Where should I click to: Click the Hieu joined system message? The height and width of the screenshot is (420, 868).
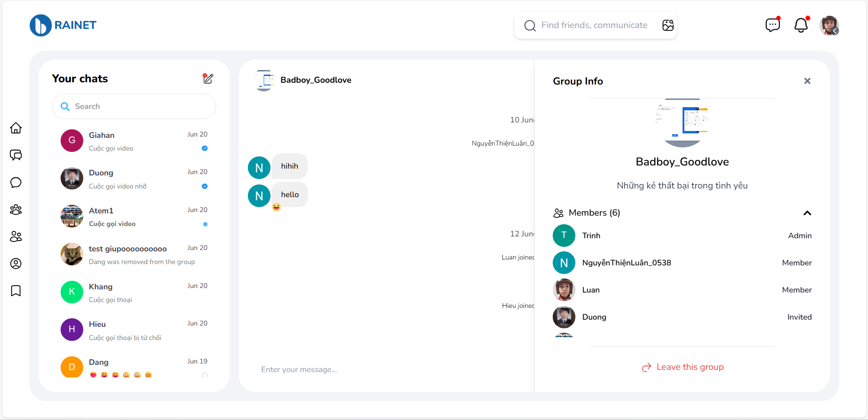tap(518, 306)
